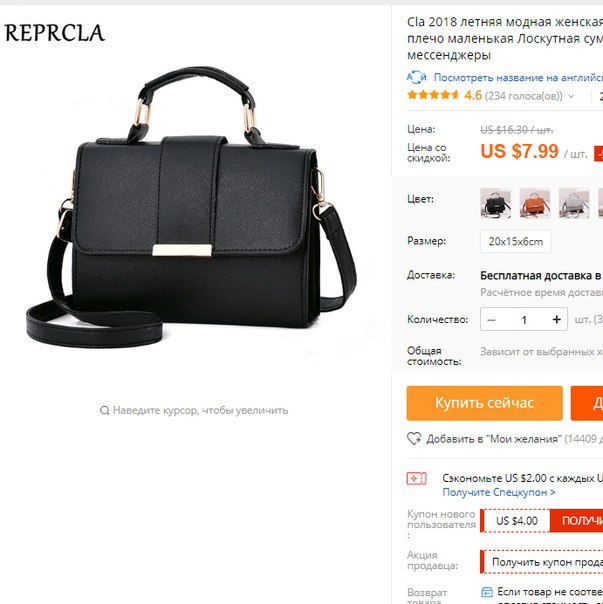Choose the gray bag color option
The image size is (603, 604).
[574, 203]
